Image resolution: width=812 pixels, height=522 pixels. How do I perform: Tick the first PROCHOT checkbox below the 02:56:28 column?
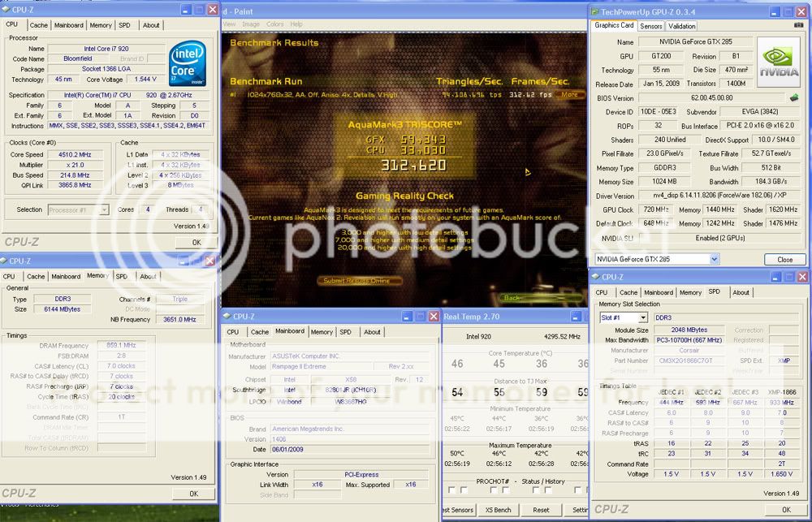[536, 490]
